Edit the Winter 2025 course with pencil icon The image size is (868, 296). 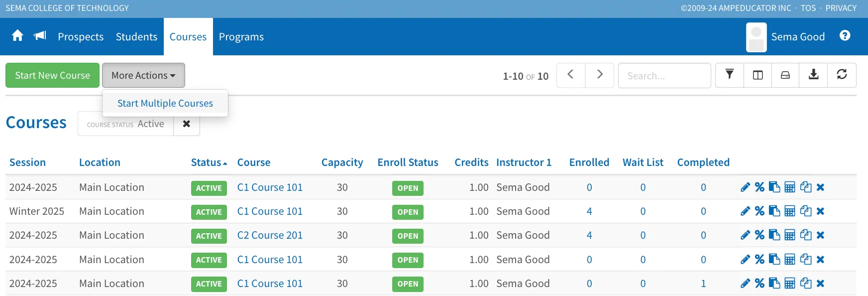(x=745, y=211)
